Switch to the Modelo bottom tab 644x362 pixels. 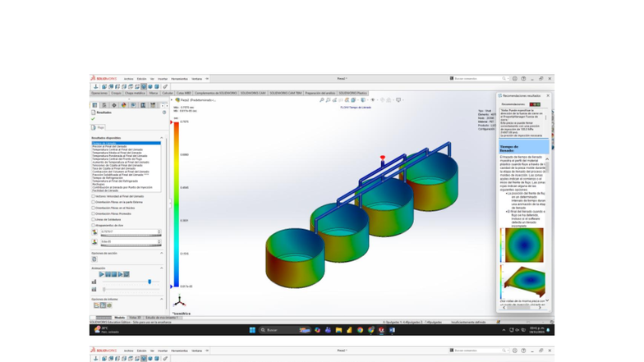click(x=120, y=318)
